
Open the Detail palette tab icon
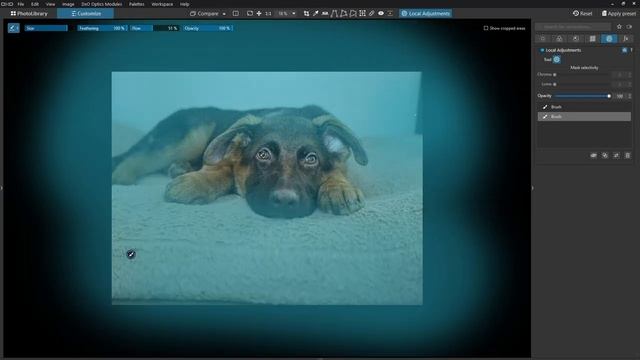point(576,38)
